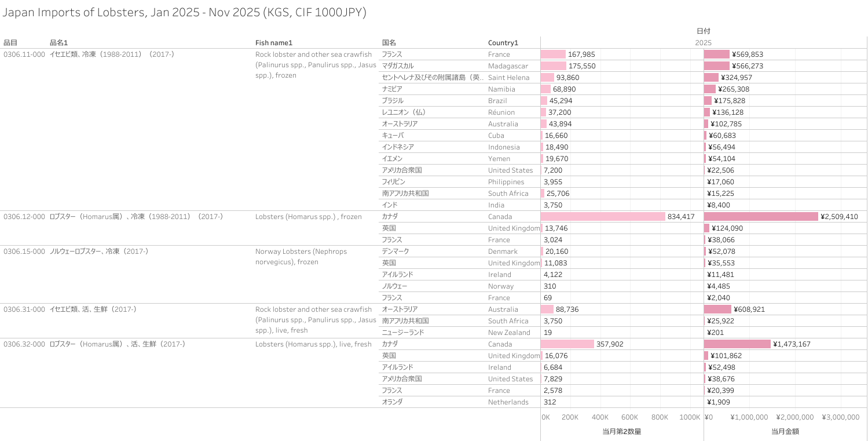Select the ¥608,921 Australia value bar
The height and width of the screenshot is (441, 868).
pos(717,309)
